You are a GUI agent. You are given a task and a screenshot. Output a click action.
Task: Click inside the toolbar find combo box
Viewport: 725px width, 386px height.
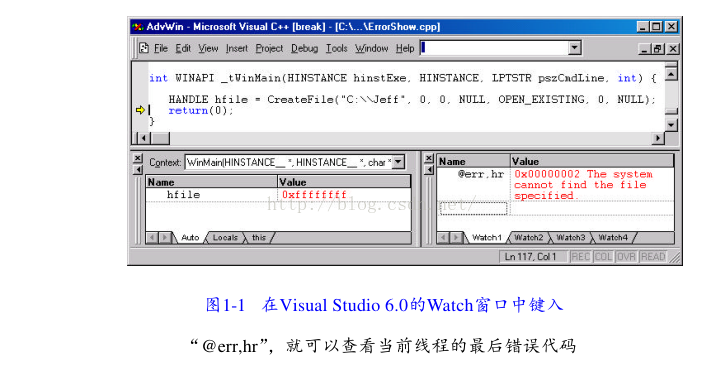[494, 48]
